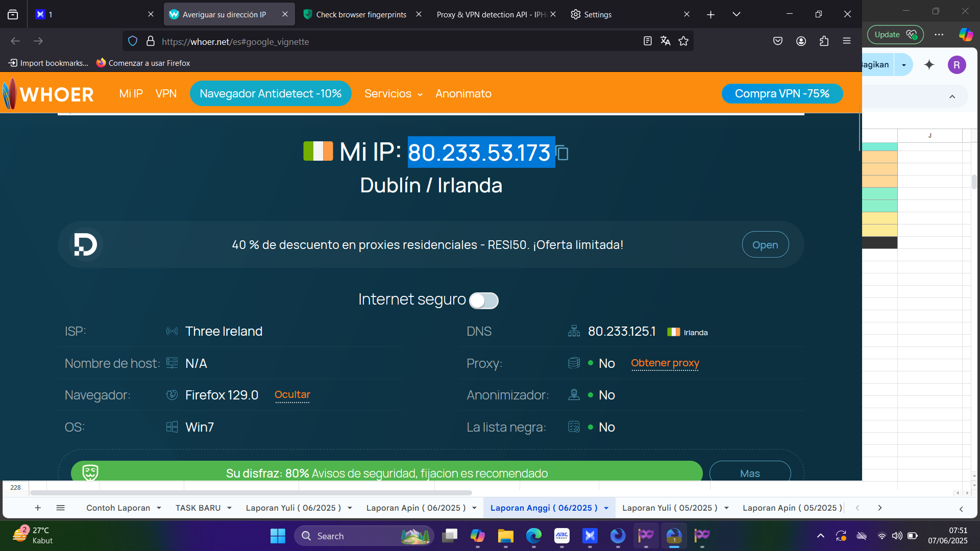The image size is (980, 551).
Task: Open the Contoh Laporan sheet tab dropdown arrow
Action: point(159,508)
